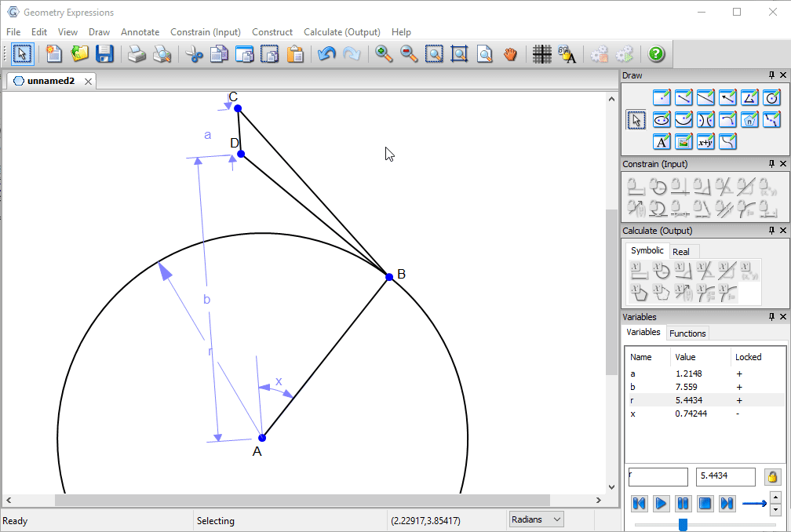Pick the Hyperbola draw tool
Image resolution: width=791 pixels, height=532 pixels.
tap(705, 119)
